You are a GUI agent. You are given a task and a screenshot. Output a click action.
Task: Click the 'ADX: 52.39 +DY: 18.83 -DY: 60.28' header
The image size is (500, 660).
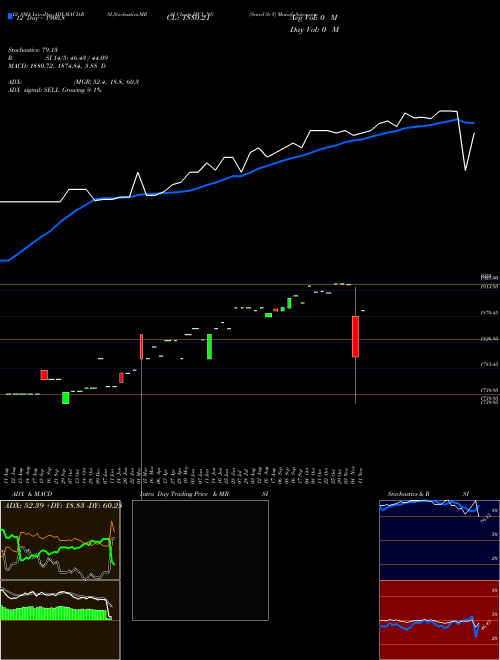point(63,506)
